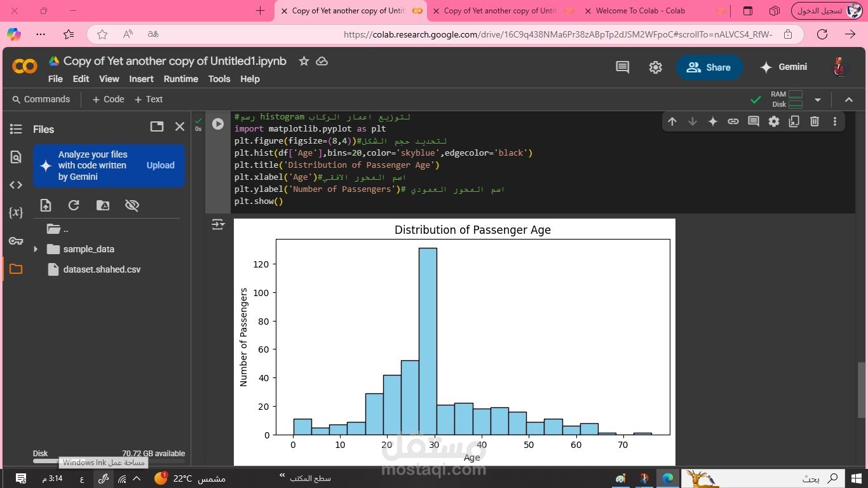Add a new Code cell
This screenshot has height=488, width=868.
[108, 99]
